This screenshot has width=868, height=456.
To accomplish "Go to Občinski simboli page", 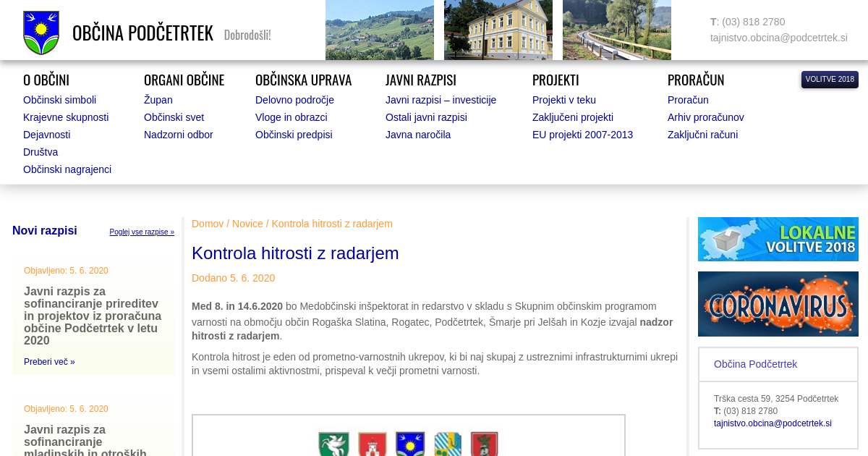I will [59, 100].
